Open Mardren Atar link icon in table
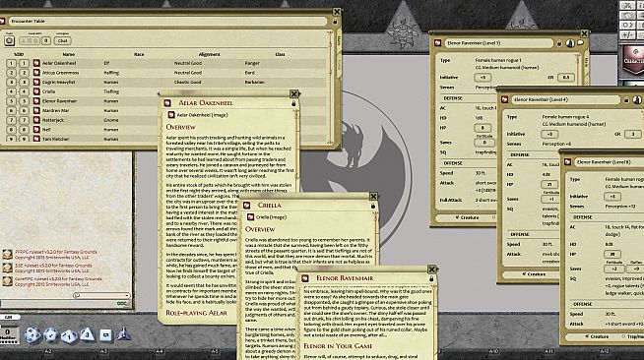The height and width of the screenshot is (360, 644). 36,110
